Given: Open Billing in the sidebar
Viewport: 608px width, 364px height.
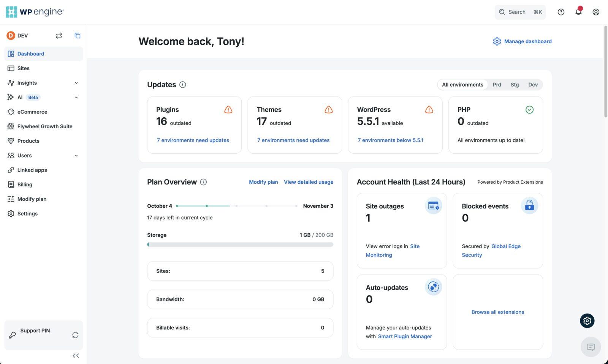Looking at the screenshot, I should (43, 184).
